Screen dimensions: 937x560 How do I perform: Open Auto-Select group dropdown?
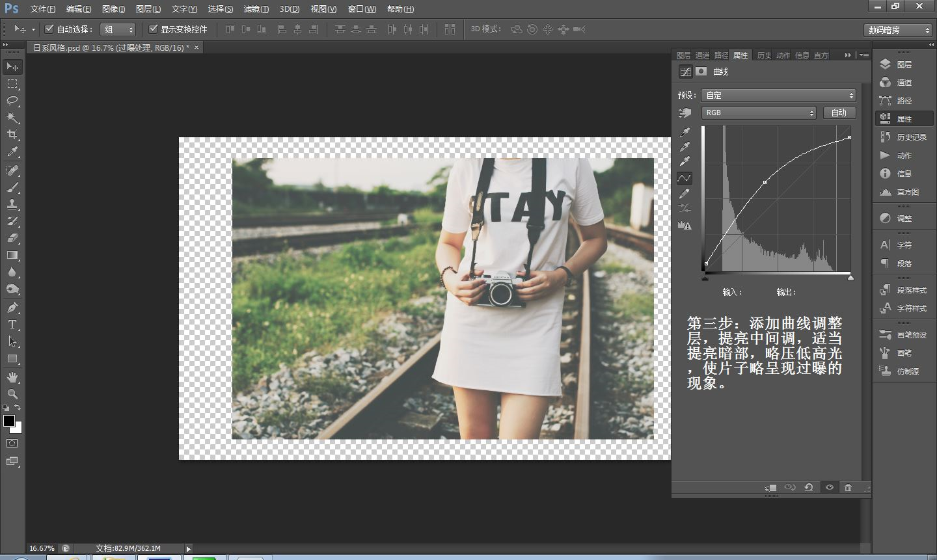(x=118, y=29)
